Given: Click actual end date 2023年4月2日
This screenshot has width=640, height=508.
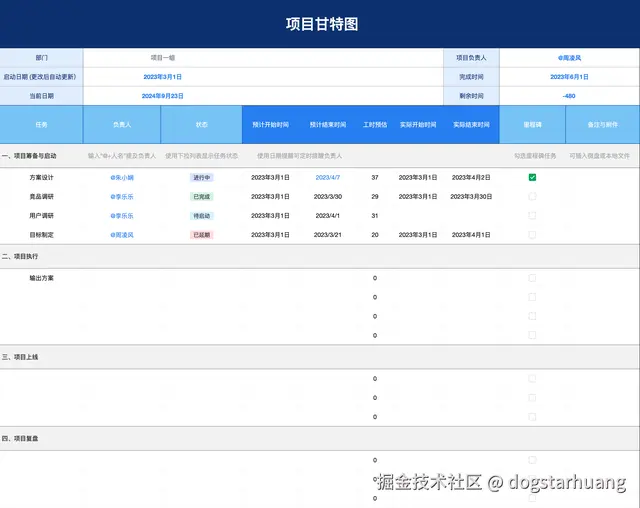Looking at the screenshot, I should click(x=471, y=177).
